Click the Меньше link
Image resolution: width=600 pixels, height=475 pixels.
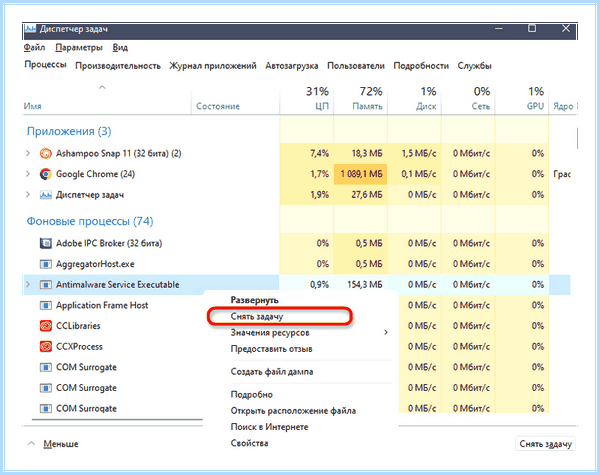[x=61, y=444]
